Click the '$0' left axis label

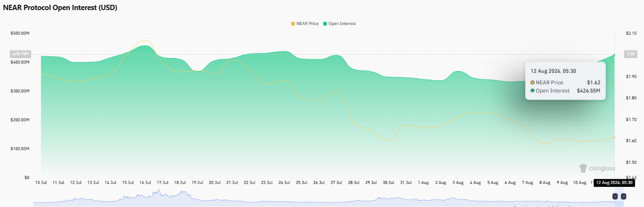click(x=27, y=178)
